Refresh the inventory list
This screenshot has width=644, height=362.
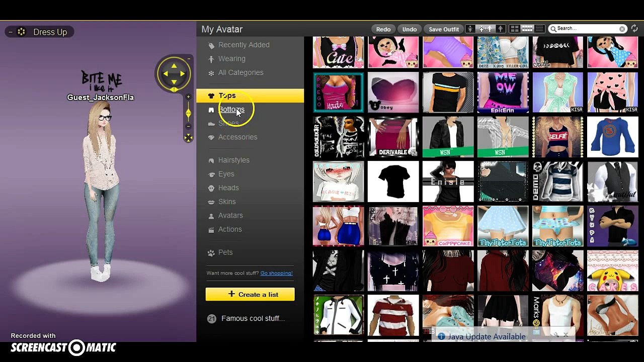click(x=635, y=29)
